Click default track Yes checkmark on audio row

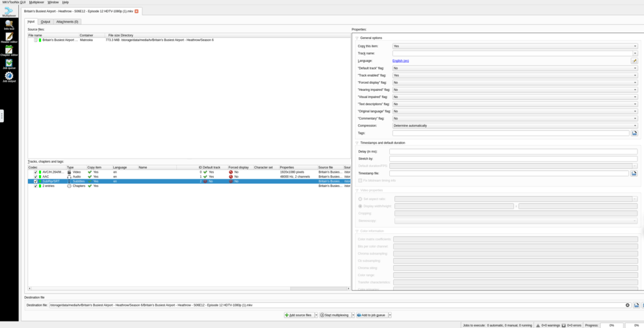pos(205,177)
